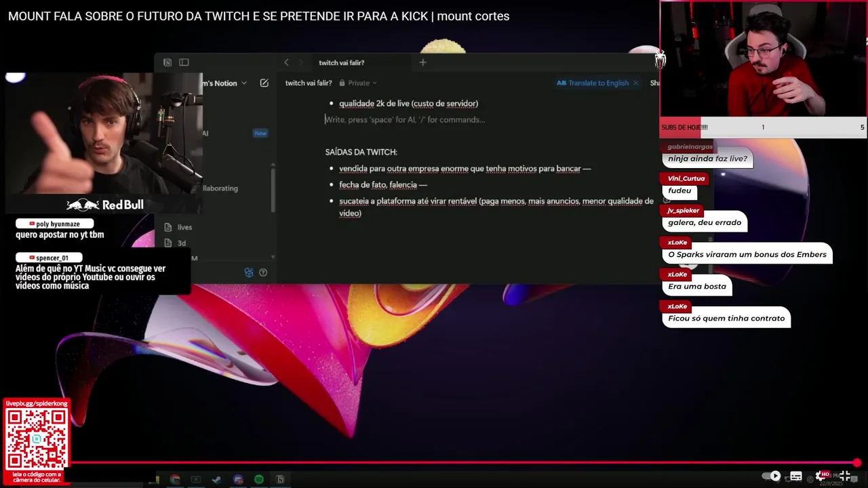Create a new page with the compose icon
This screenshot has height=488, width=868.
(264, 83)
